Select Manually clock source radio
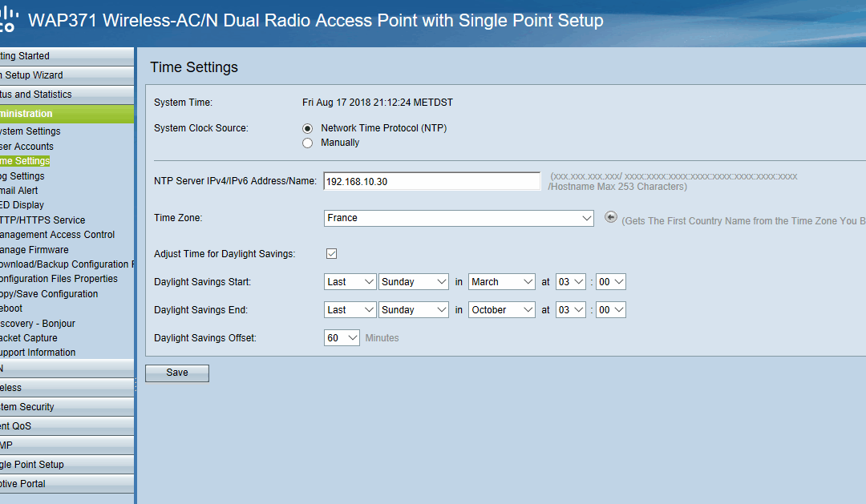This screenshot has width=866, height=504. coord(308,143)
